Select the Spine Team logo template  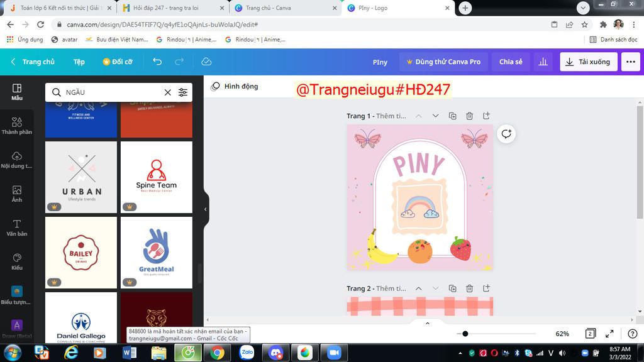coord(157,177)
